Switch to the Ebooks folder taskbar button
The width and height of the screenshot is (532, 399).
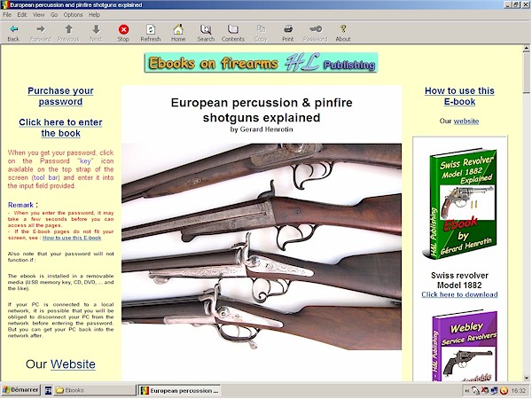[x=95, y=390]
